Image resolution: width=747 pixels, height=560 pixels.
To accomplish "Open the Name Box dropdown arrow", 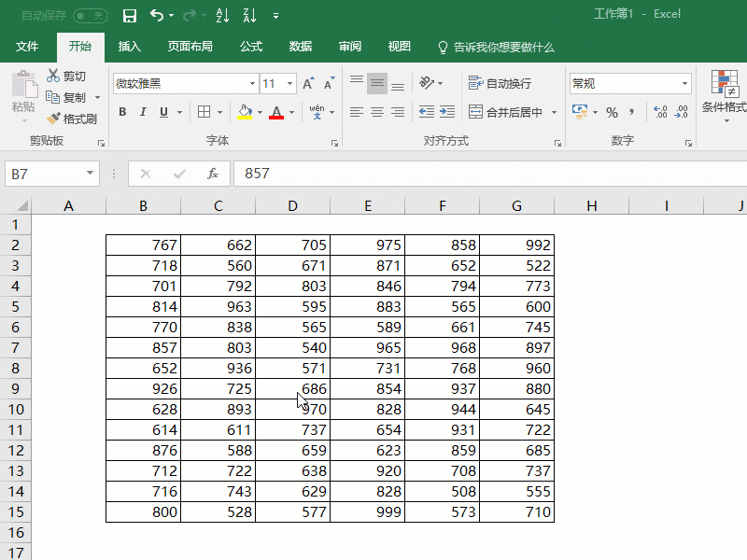I will click(x=91, y=174).
